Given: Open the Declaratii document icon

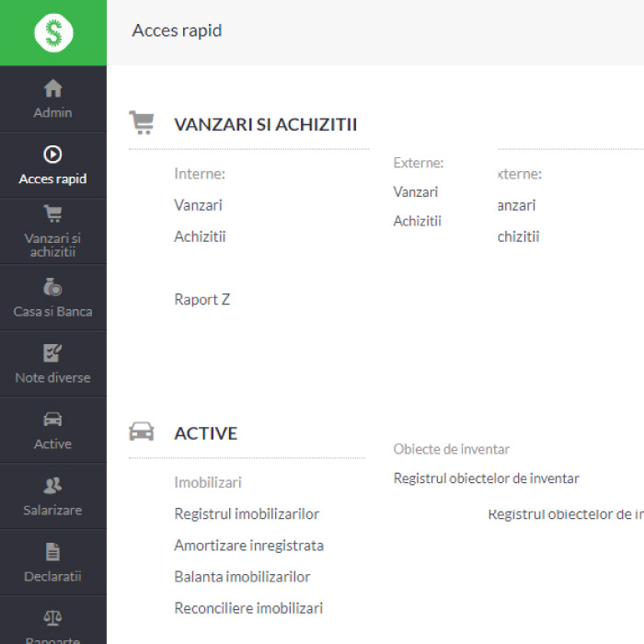Looking at the screenshot, I should pos(53,552).
